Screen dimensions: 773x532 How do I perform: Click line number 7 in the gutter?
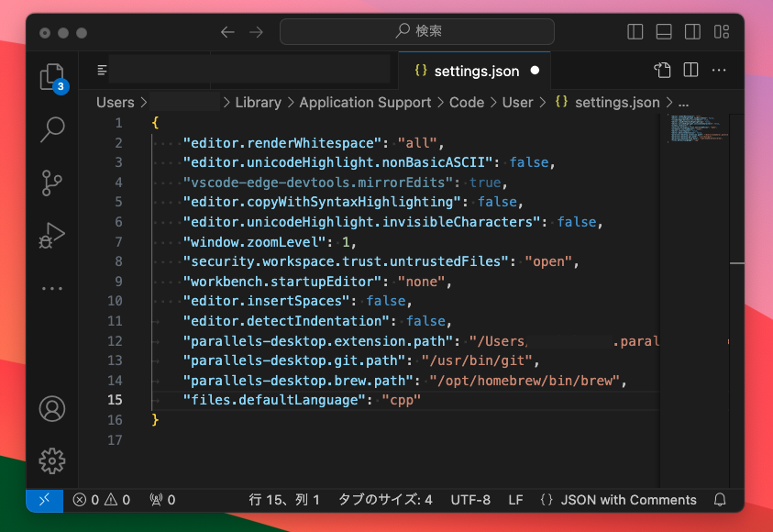point(118,242)
